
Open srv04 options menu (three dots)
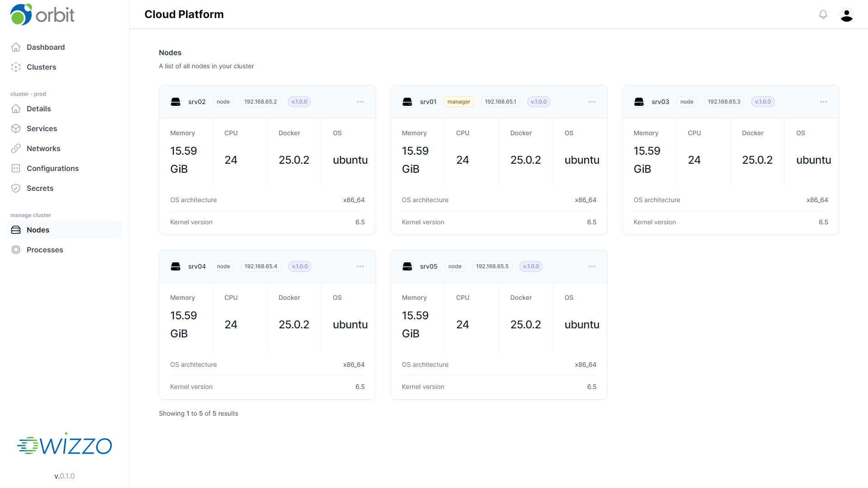(x=360, y=266)
